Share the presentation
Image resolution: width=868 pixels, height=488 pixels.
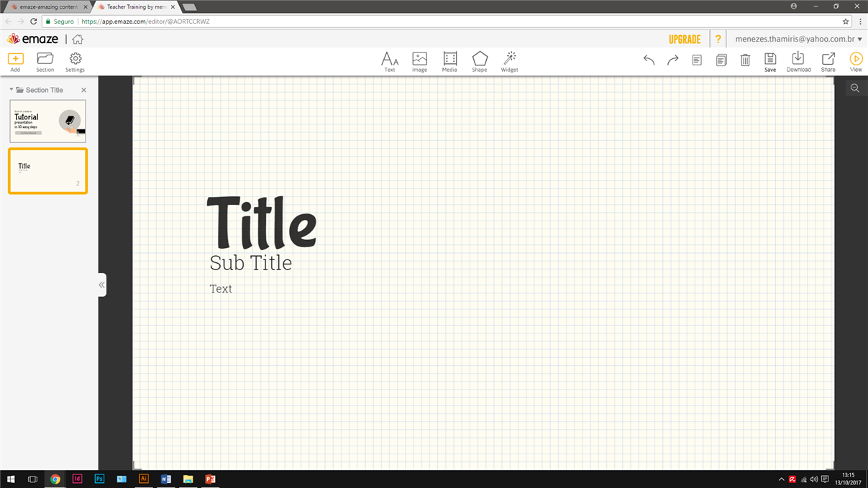(x=828, y=62)
